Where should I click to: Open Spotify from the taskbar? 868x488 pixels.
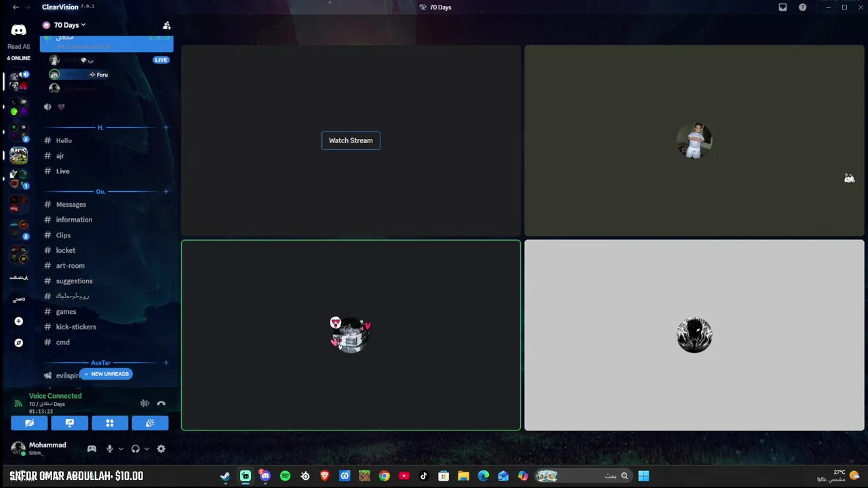click(285, 476)
